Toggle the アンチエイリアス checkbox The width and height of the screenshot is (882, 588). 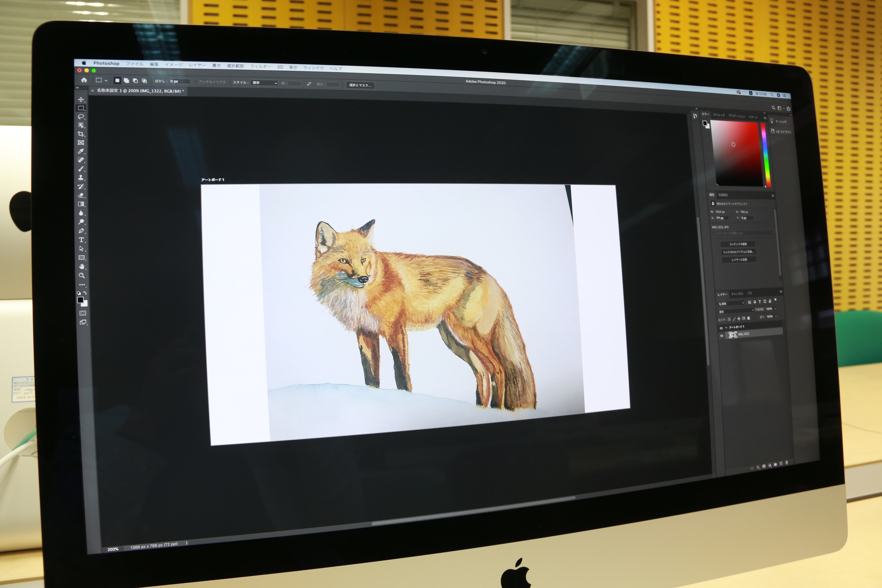pos(195,81)
